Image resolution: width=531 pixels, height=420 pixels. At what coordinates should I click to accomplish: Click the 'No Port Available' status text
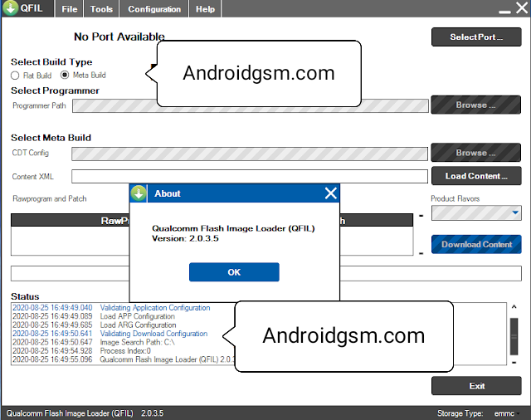pyautogui.click(x=119, y=37)
